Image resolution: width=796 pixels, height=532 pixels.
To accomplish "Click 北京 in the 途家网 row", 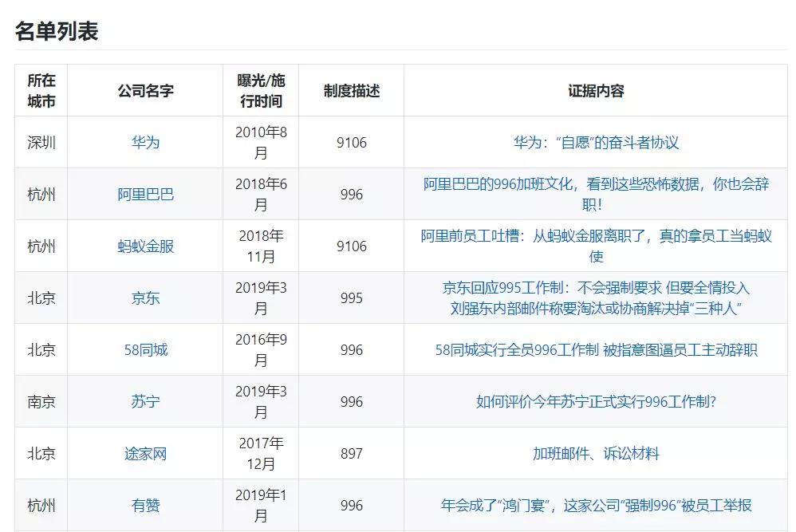I will pos(41,453).
